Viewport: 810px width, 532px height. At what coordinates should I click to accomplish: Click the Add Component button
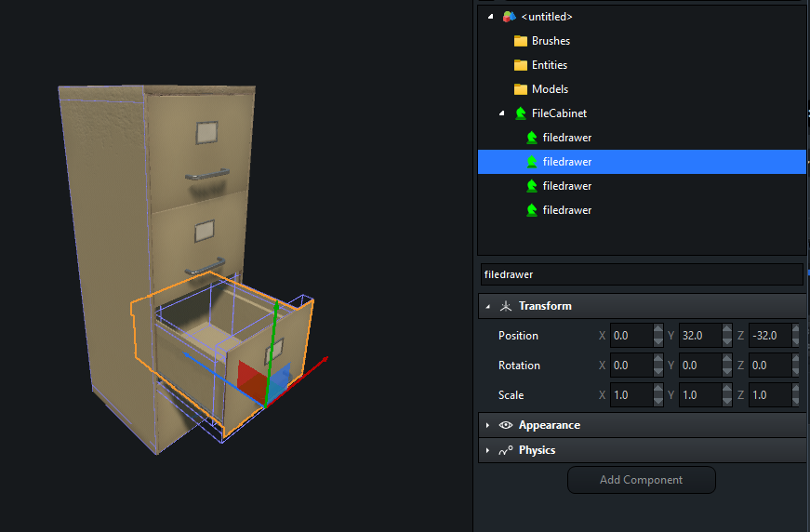(x=641, y=480)
